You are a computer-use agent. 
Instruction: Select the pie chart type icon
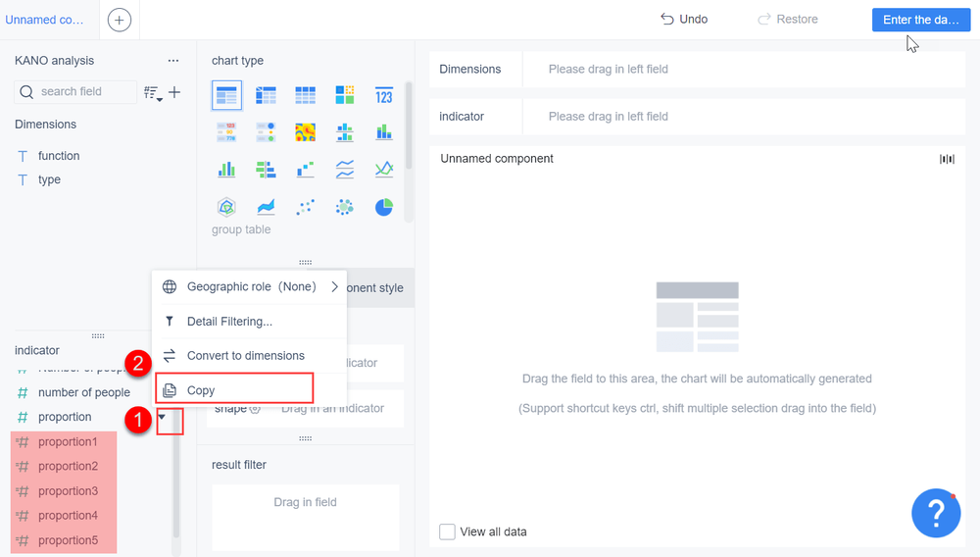(x=384, y=208)
